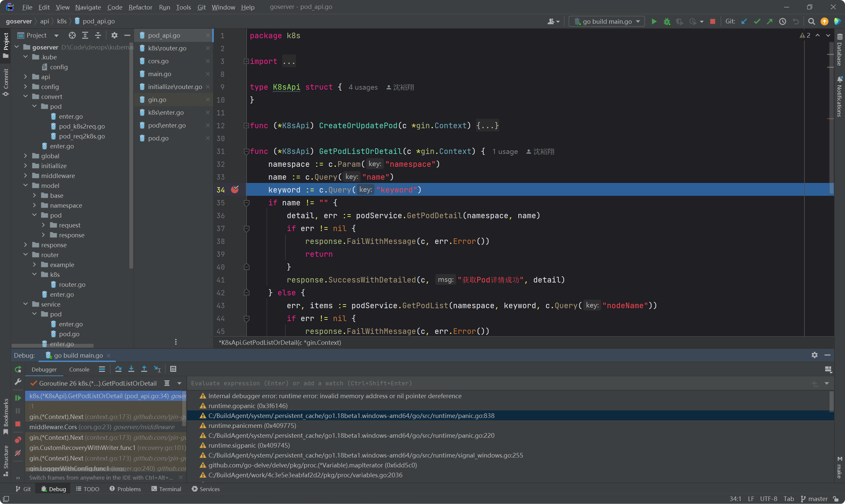Step into in debugger toolbar
Image resolution: width=845 pixels, height=504 pixels.
point(131,369)
